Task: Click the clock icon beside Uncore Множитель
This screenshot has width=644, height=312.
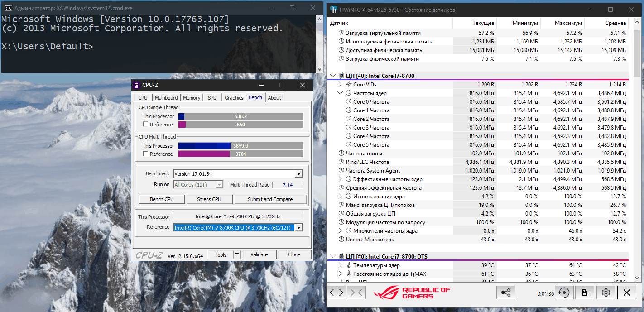Action: click(341, 239)
